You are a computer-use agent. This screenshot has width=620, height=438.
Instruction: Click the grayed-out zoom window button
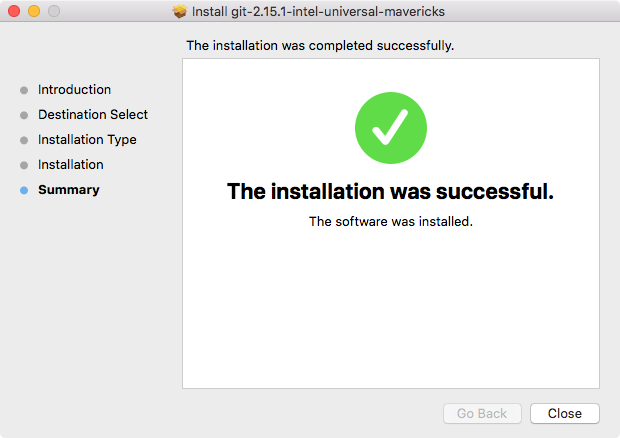click(x=54, y=11)
